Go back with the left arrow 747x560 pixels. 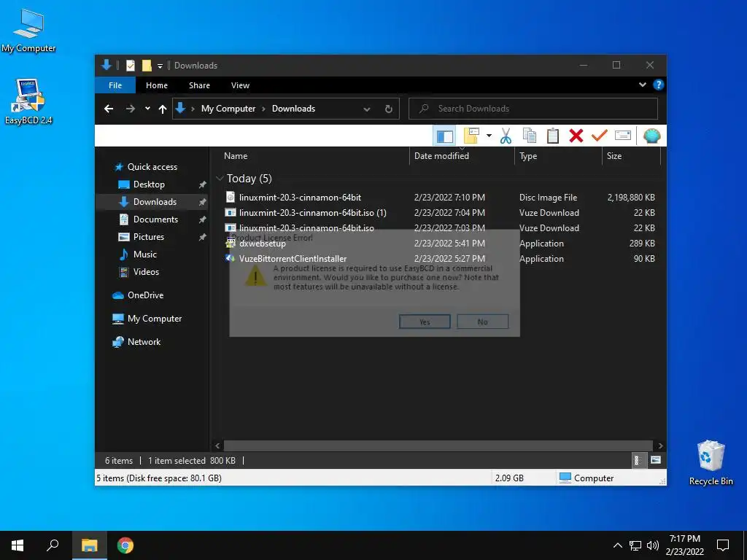tap(109, 109)
